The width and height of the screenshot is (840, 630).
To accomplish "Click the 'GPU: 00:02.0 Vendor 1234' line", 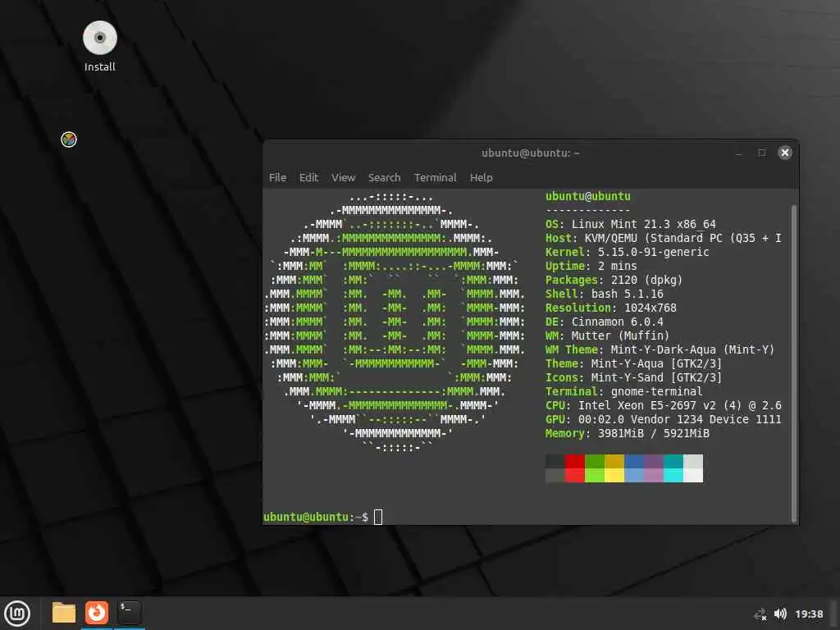I will tap(663, 419).
